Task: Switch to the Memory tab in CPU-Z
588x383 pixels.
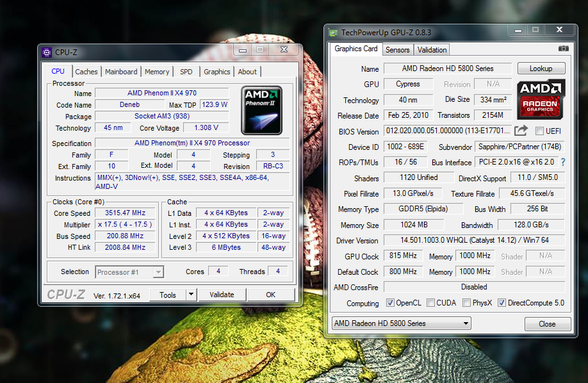Action: click(x=157, y=72)
